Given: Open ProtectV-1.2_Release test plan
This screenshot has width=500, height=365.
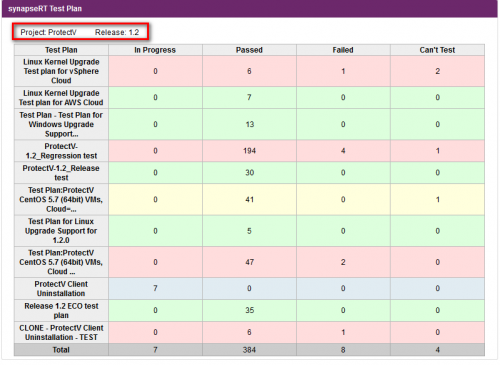Looking at the screenshot, I should (61, 173).
